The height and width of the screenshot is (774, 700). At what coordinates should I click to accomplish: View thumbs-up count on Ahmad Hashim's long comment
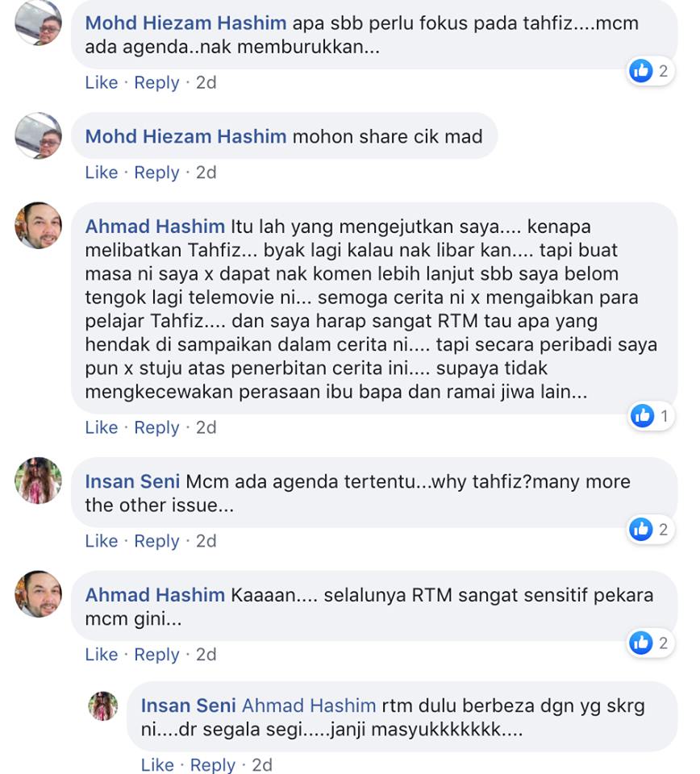coord(651,416)
